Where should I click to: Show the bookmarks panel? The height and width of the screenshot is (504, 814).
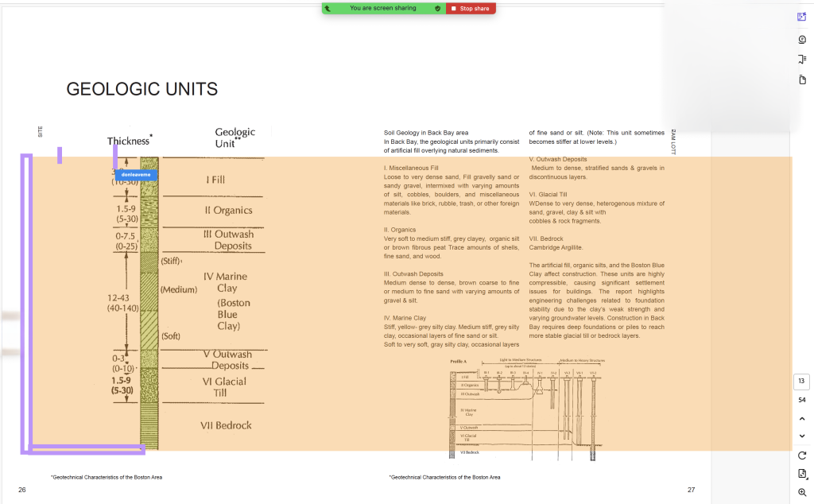(802, 60)
